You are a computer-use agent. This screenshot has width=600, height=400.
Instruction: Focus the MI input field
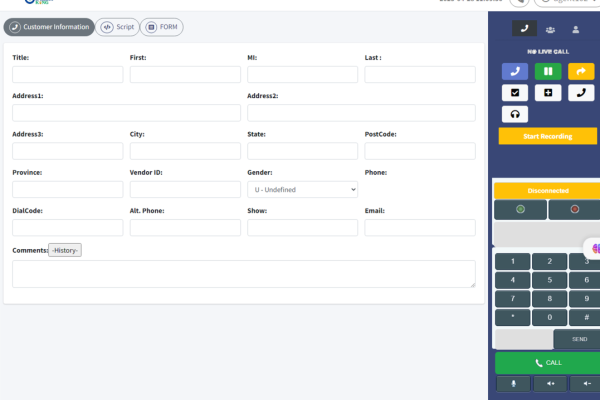(302, 75)
